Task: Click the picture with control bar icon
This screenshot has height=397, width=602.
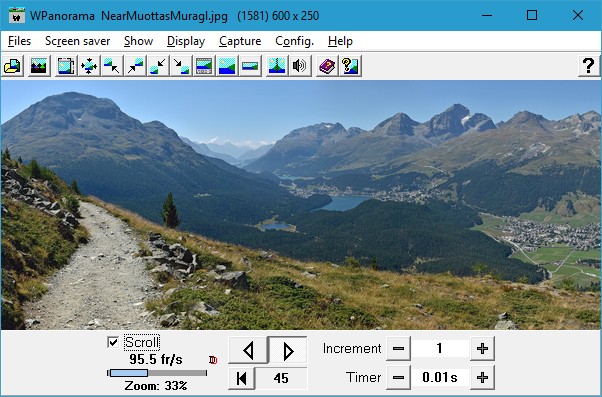Action: coord(204,66)
